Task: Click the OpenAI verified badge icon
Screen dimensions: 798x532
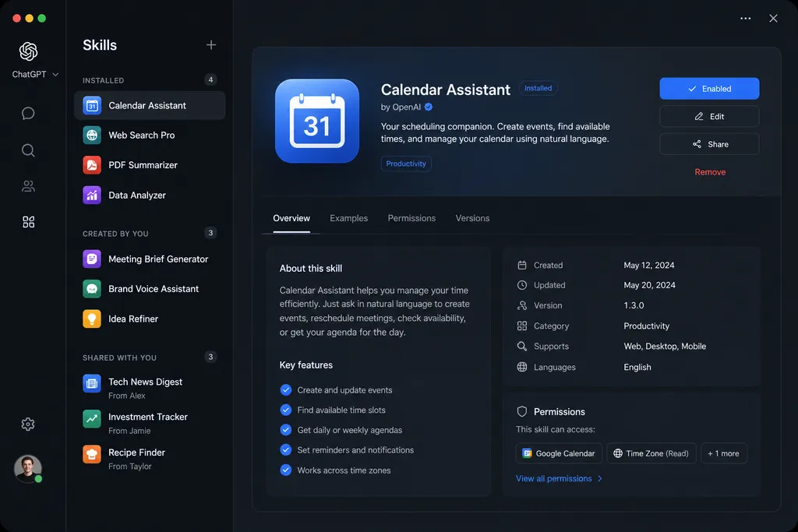Action: (x=429, y=107)
